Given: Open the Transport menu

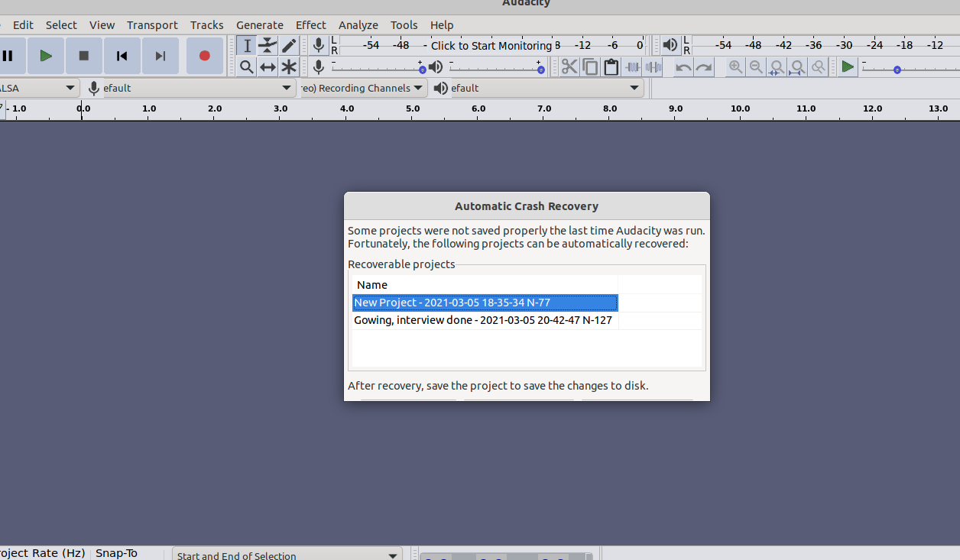Looking at the screenshot, I should pyautogui.click(x=152, y=25).
